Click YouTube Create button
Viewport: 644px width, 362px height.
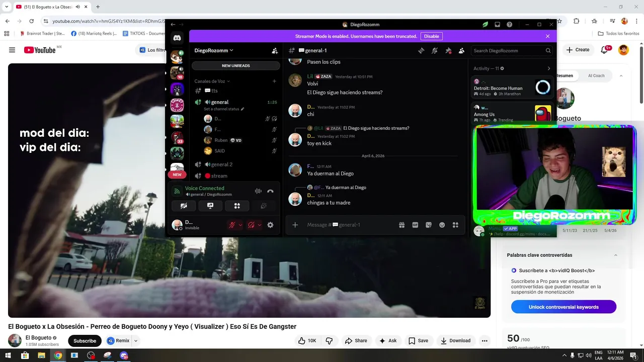tap(578, 50)
